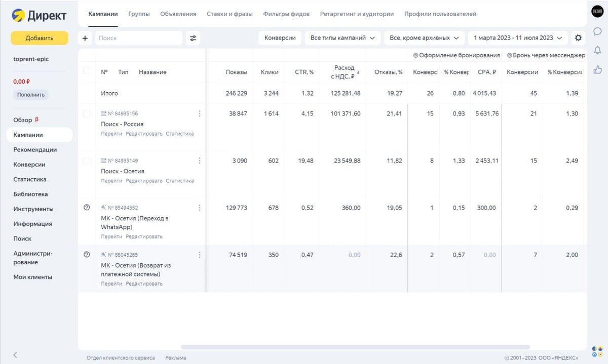This screenshot has width=608, height=364.
Task: Open Статистика in the left sidebar
Action: [30, 179]
